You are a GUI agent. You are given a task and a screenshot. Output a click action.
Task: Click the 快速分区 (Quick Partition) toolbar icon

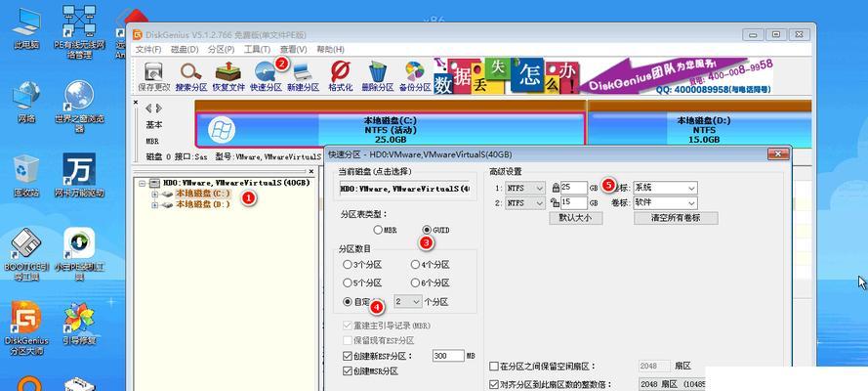tap(266, 76)
